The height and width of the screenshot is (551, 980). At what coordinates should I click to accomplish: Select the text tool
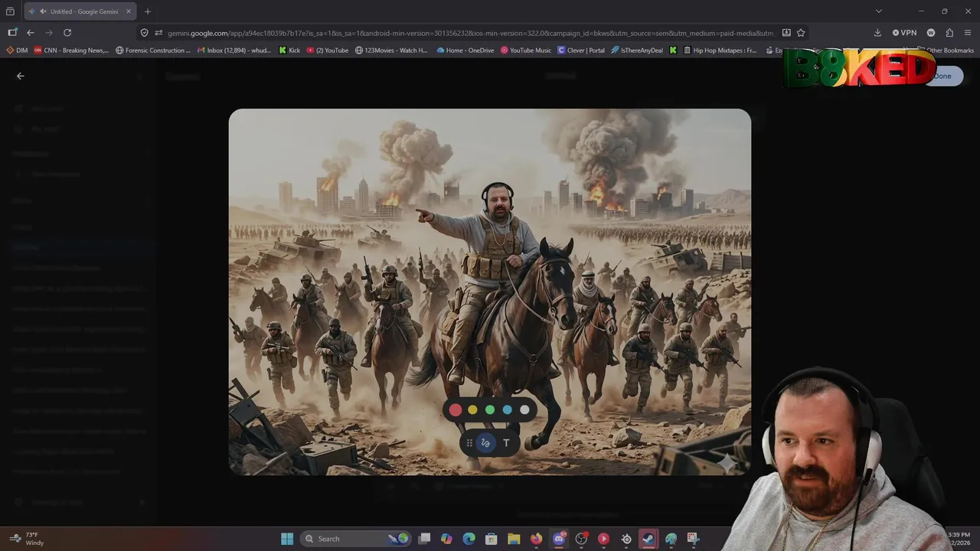tap(506, 443)
